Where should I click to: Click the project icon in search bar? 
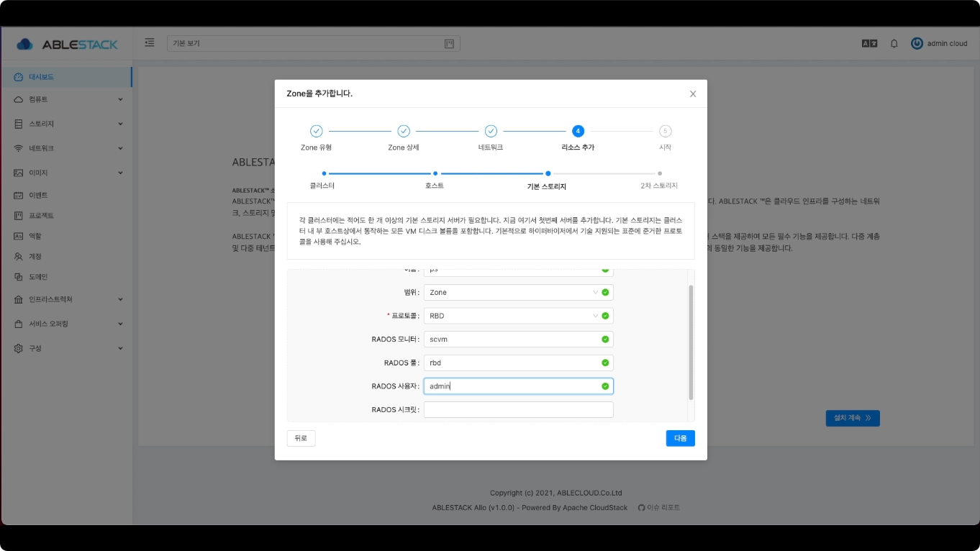click(x=449, y=44)
